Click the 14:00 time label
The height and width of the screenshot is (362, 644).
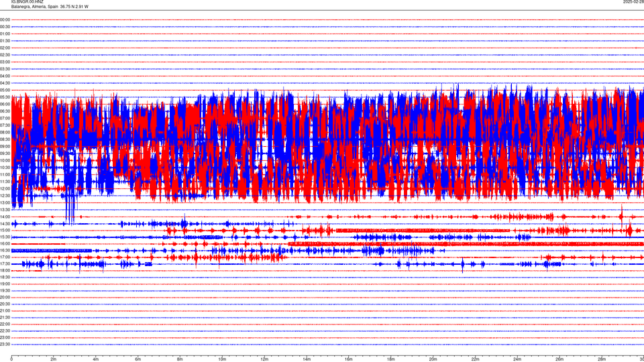(5, 217)
